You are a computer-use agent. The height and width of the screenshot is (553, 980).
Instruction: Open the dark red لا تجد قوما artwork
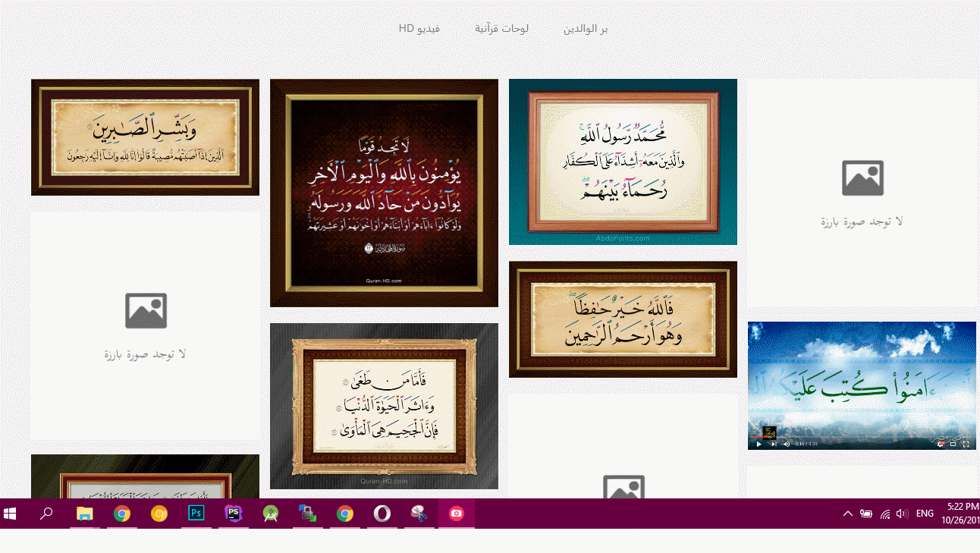[384, 193]
